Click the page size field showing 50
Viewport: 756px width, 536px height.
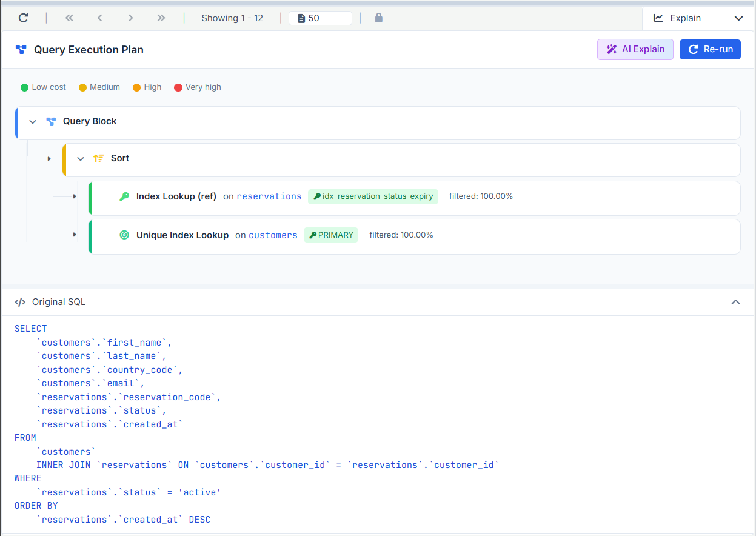coord(320,18)
